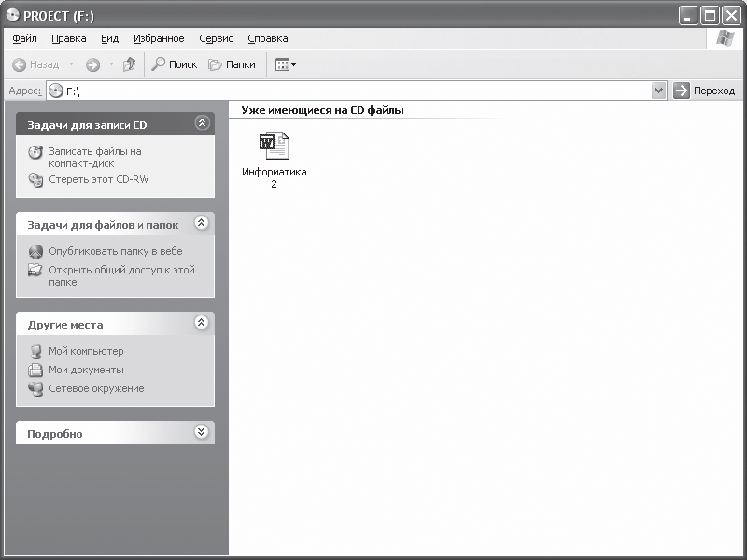
Task: Toggle the Папки folders pane
Action: (x=232, y=64)
